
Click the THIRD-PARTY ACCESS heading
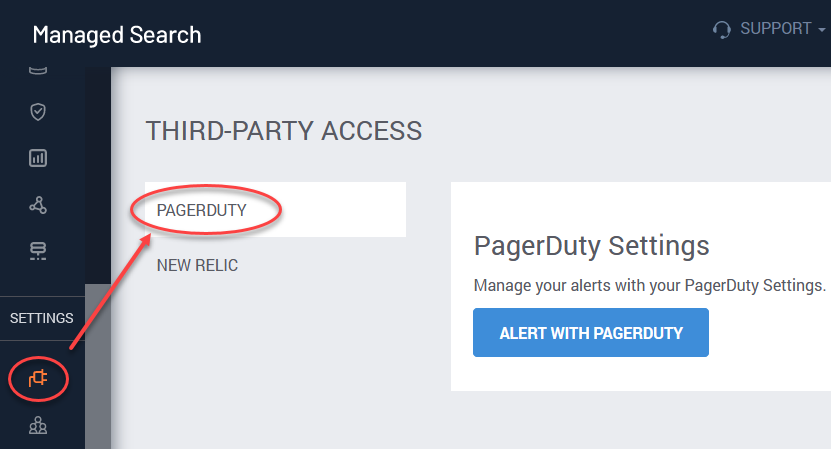coord(284,130)
